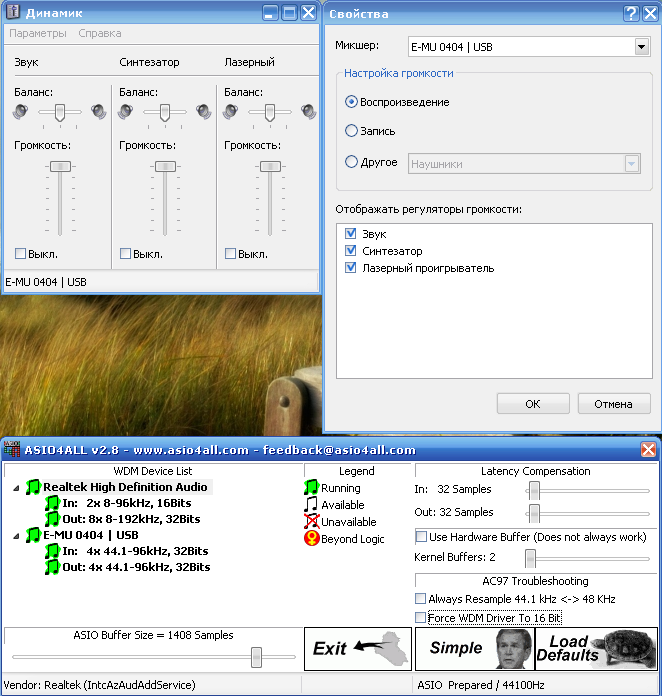Click the Available legend note icon
662x696 pixels.
311,504
